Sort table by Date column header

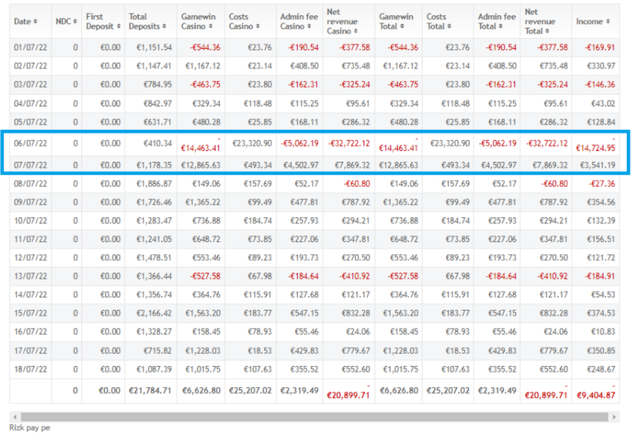tap(26, 22)
